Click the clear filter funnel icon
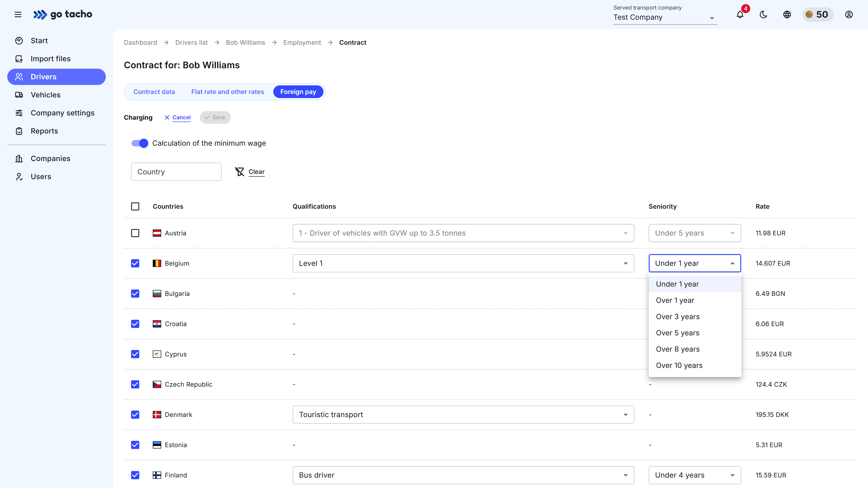 pyautogui.click(x=240, y=172)
